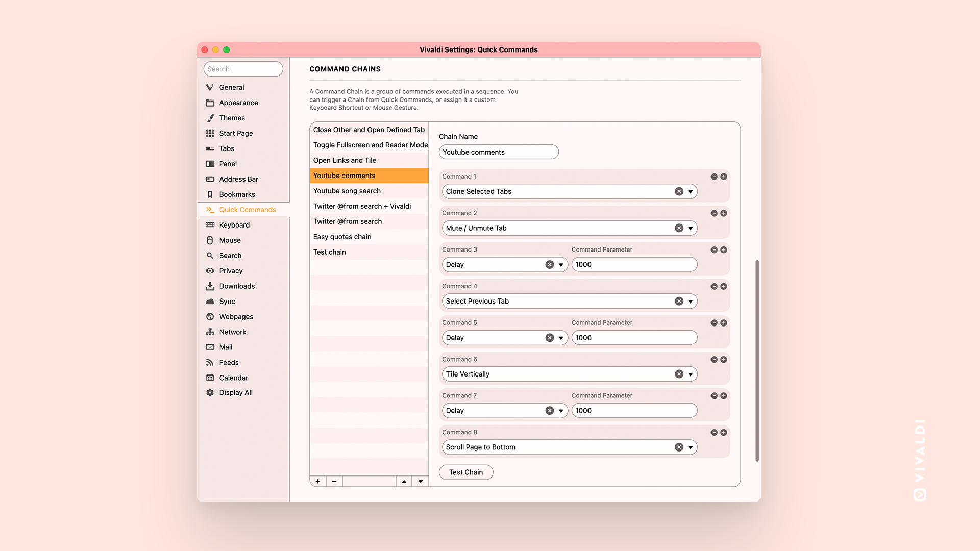Open Command 1 Clone Selected Tabs dropdown
980x551 pixels.
click(690, 192)
